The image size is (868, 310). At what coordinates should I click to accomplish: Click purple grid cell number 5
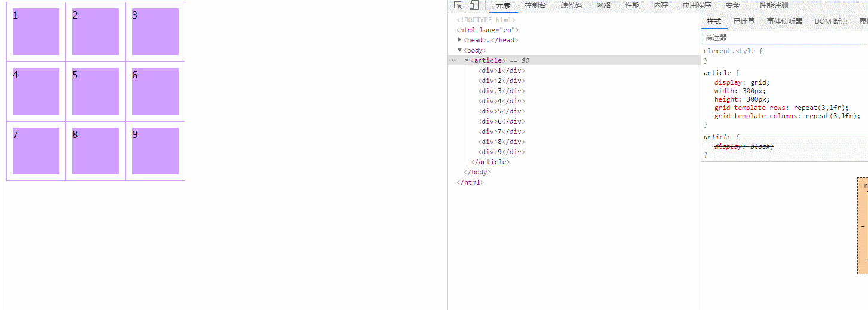pyautogui.click(x=96, y=91)
